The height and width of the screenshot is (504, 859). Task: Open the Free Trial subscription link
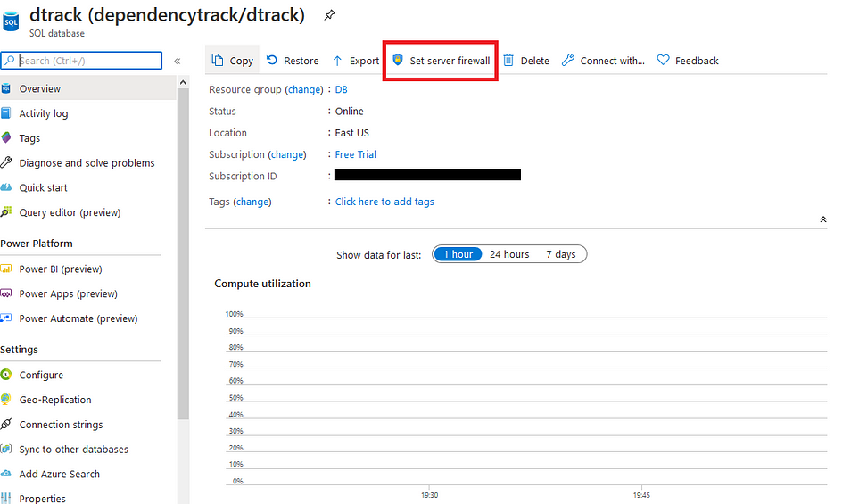pos(356,154)
